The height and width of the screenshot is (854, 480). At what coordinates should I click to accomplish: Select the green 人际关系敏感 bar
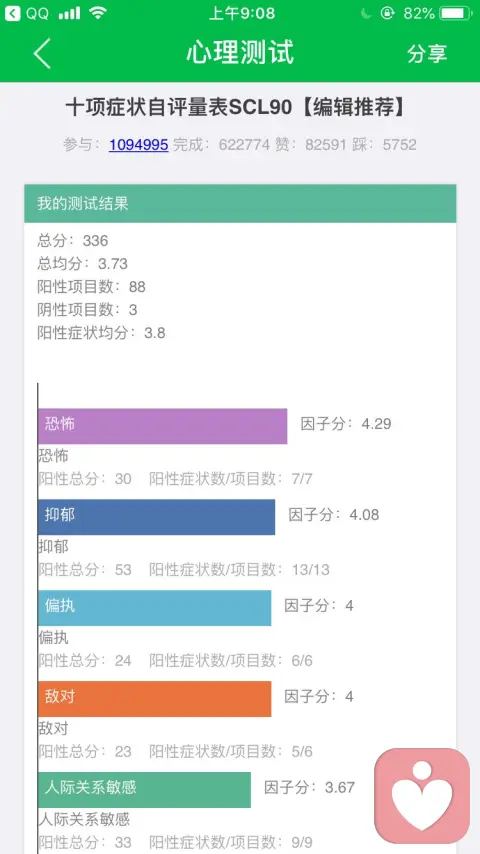pyautogui.click(x=144, y=790)
